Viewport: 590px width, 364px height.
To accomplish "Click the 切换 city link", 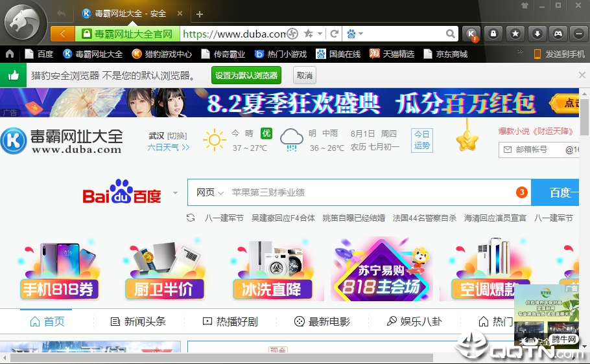I will (x=177, y=135).
